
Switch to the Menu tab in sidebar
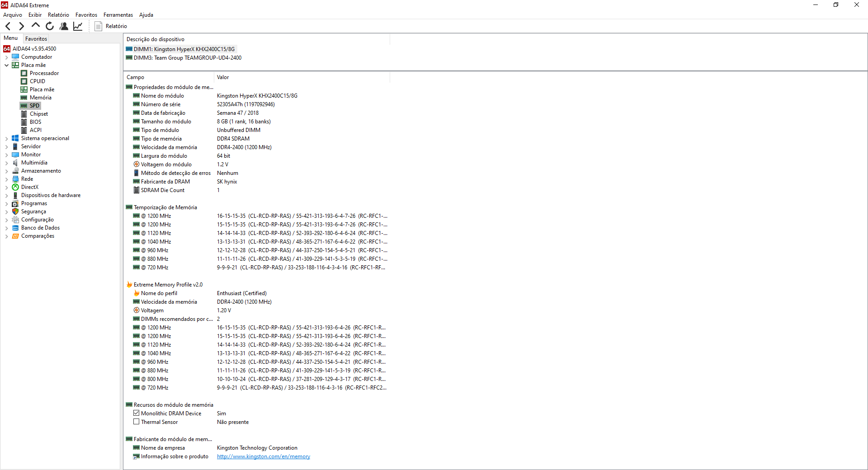11,38
